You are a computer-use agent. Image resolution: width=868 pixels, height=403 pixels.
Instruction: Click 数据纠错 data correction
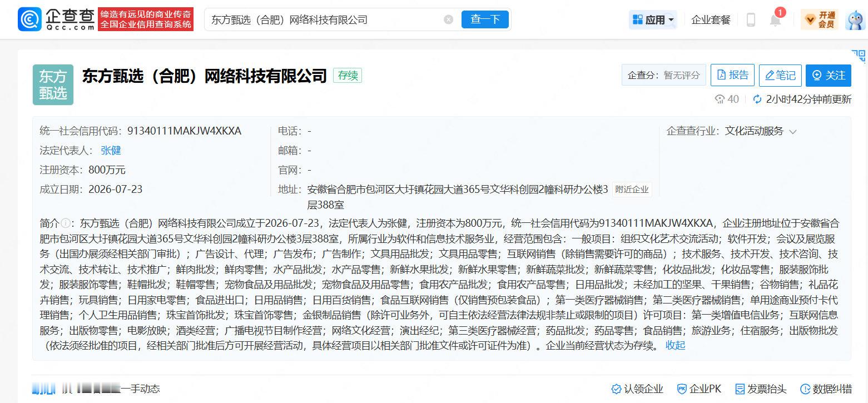pos(826,389)
